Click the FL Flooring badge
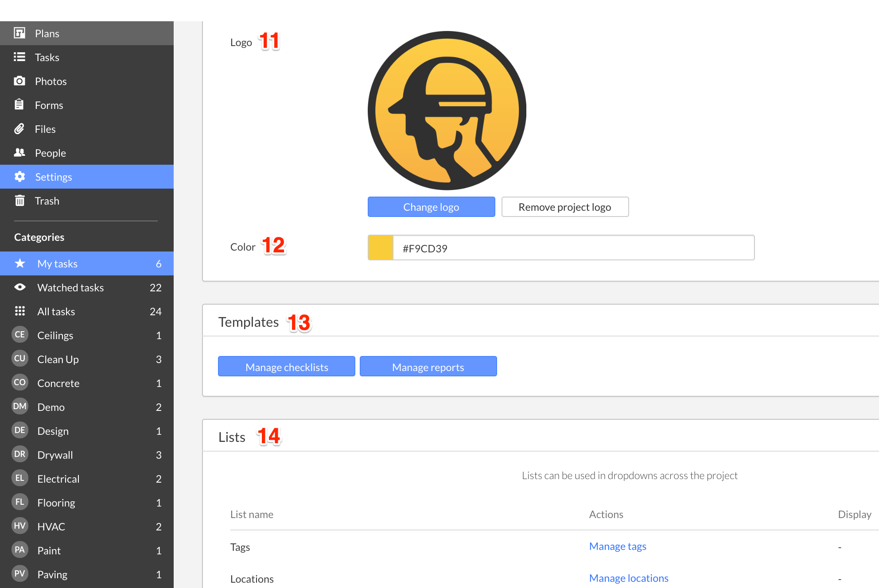The height and width of the screenshot is (588, 879). click(20, 502)
